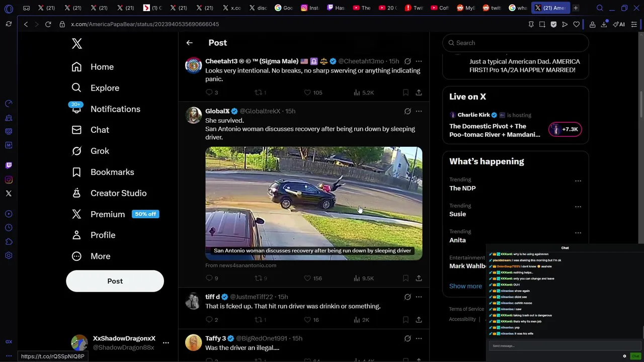The width and height of the screenshot is (644, 362).
Task: Bookmark tiff d's comment
Action: [406, 320]
